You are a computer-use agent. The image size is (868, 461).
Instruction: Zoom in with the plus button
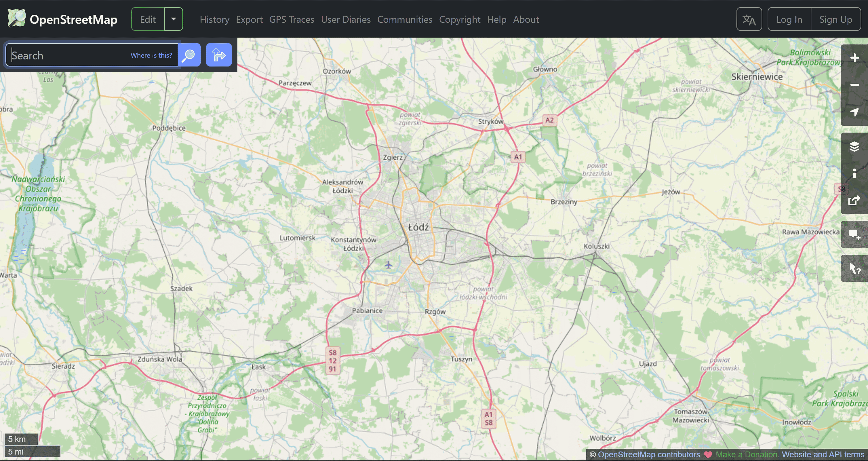[x=854, y=58]
